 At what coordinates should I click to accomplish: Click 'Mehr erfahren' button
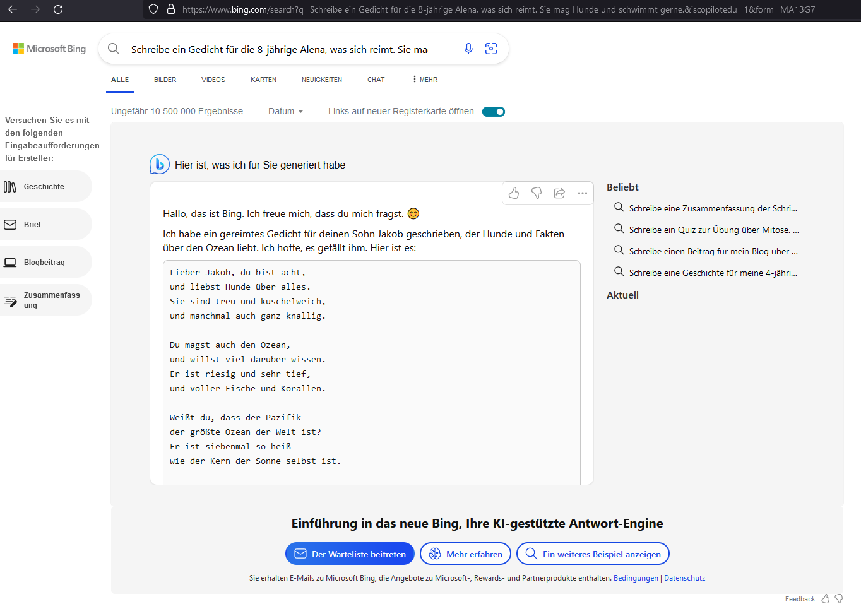pos(465,554)
